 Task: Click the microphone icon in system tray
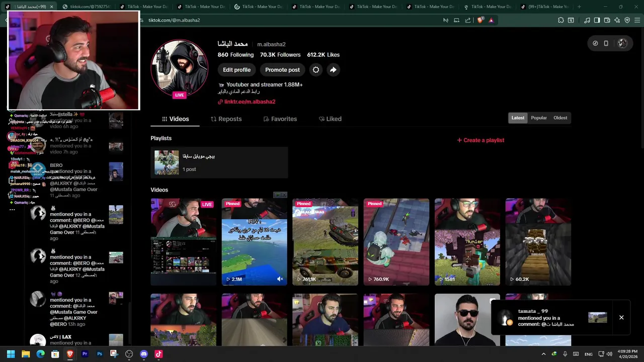565,354
